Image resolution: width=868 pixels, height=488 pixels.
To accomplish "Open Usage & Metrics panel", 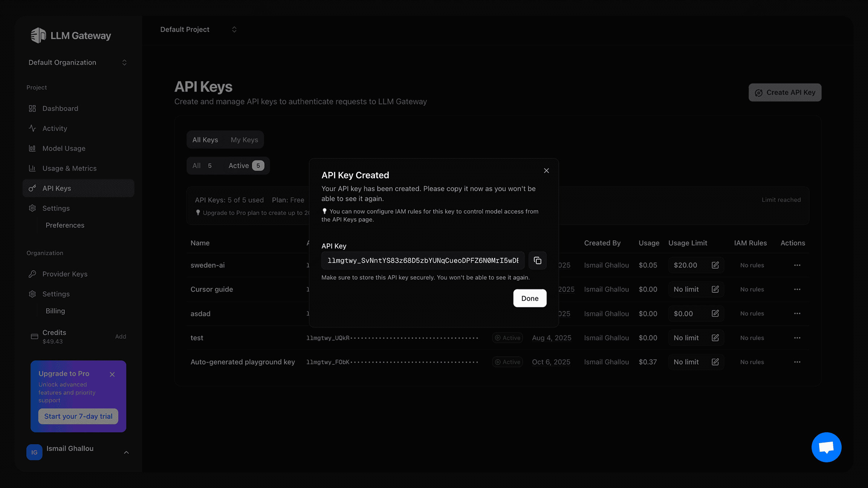I will tap(69, 168).
